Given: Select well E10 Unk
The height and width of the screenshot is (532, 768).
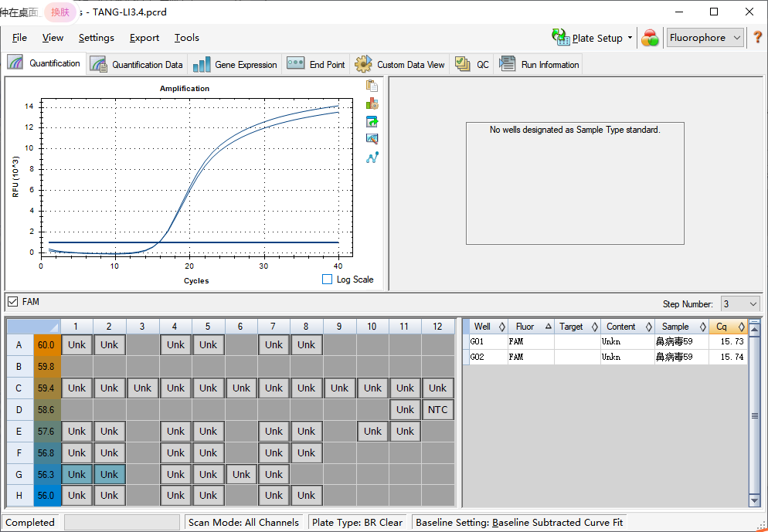Looking at the screenshot, I should coord(372,431).
